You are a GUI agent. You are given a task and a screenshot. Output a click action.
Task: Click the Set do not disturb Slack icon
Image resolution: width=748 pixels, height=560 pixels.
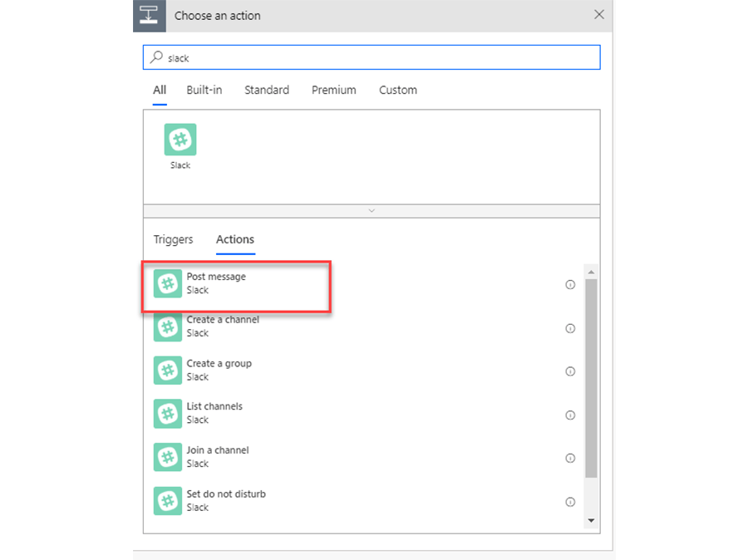coord(167,501)
